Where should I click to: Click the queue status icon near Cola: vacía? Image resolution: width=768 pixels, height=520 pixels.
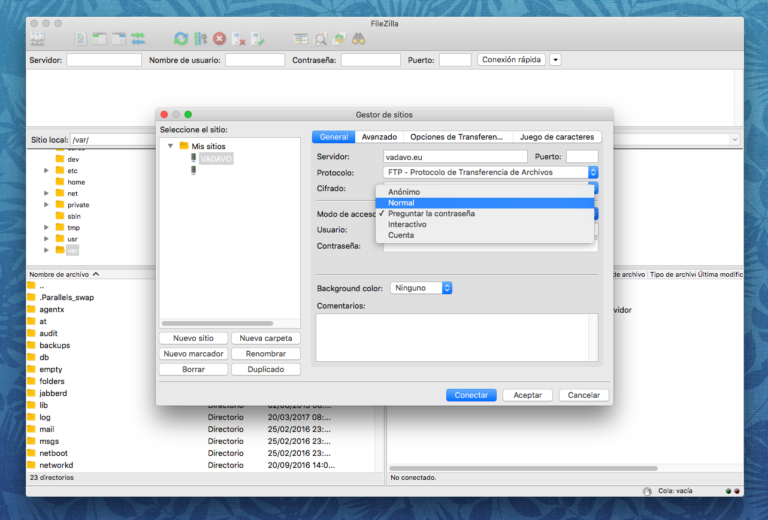(647, 491)
